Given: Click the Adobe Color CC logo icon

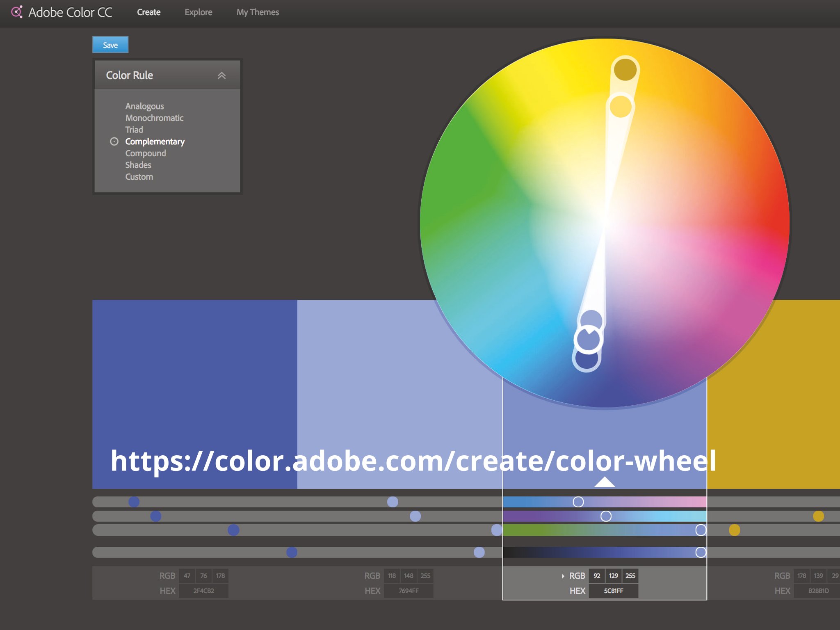Looking at the screenshot, I should (x=17, y=12).
